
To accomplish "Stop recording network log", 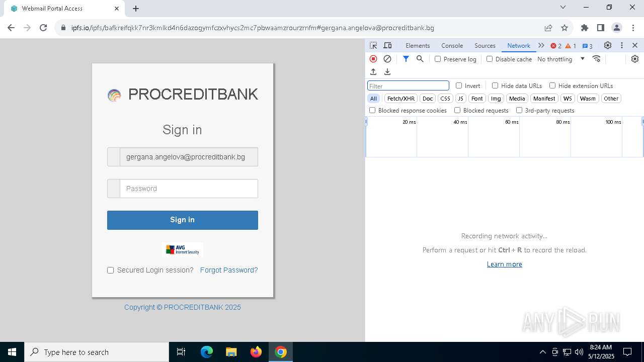I will pyautogui.click(x=373, y=59).
